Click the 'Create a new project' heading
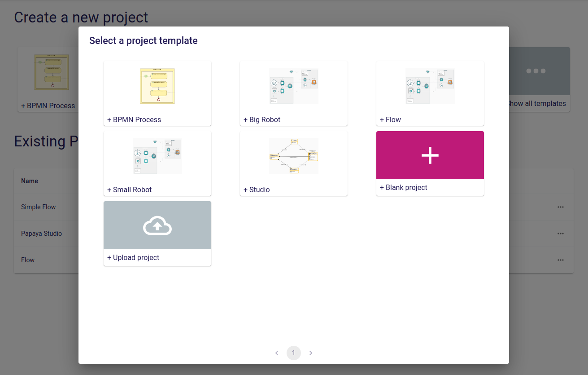Image resolution: width=588 pixels, height=375 pixels. point(81,17)
